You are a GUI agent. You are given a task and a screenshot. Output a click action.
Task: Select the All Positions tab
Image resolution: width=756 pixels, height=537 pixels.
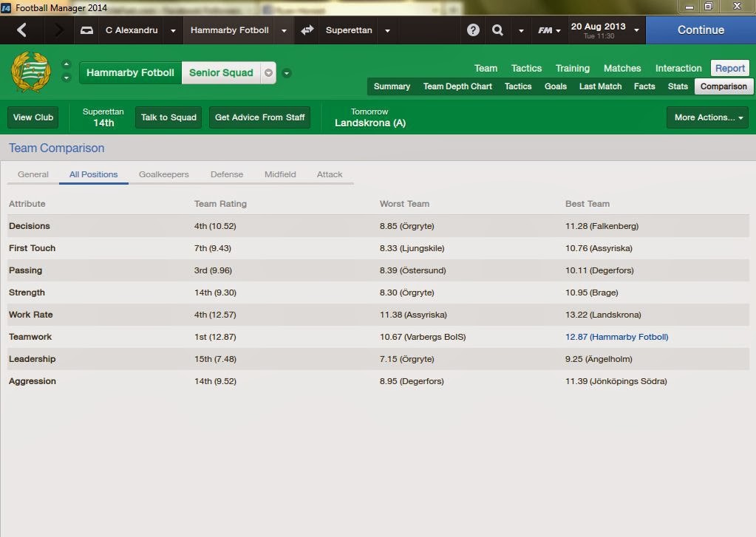coord(94,174)
